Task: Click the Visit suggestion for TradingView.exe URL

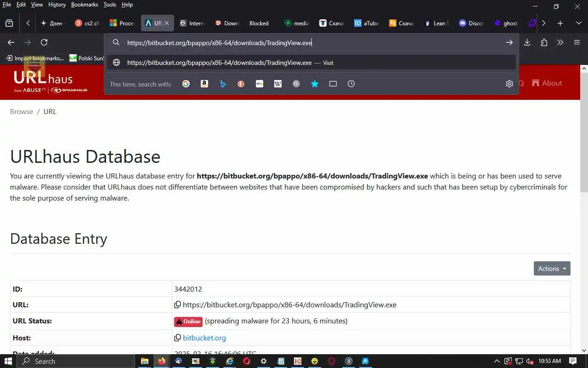Action: point(311,63)
